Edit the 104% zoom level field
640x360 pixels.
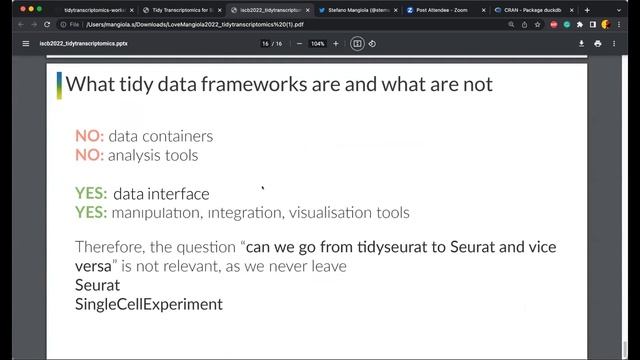point(318,44)
